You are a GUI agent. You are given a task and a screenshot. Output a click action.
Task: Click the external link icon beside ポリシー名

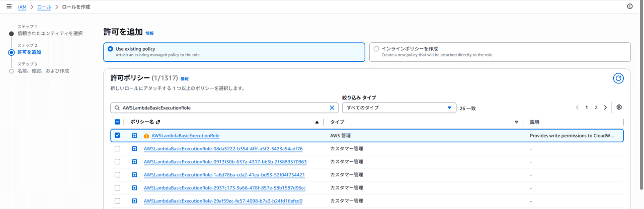(x=158, y=122)
